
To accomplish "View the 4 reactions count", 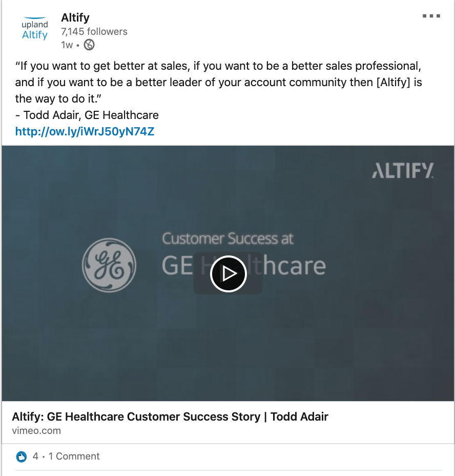I will click(35, 457).
